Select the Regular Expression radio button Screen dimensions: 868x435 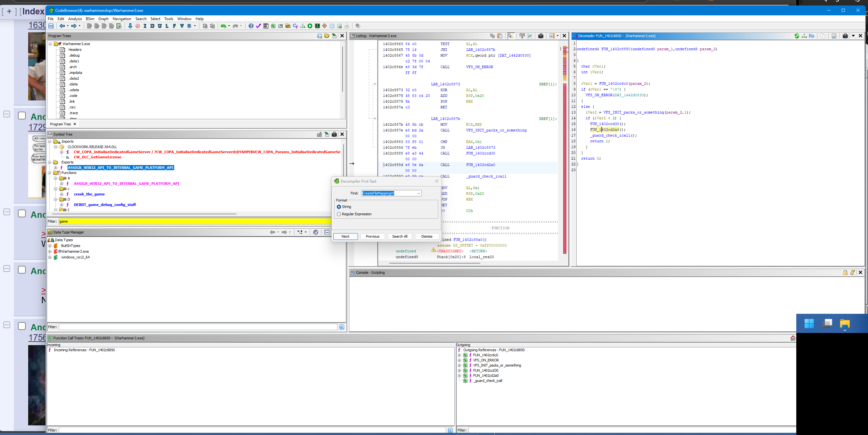tap(339, 214)
